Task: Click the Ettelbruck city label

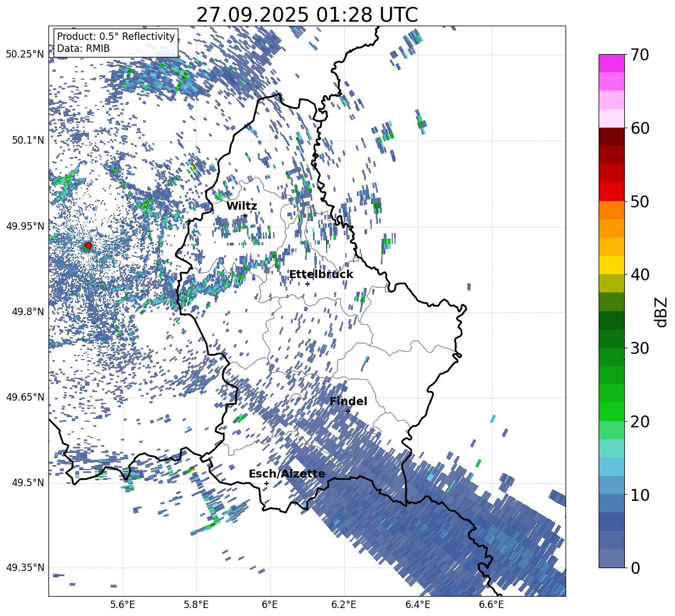Action: [x=321, y=275]
